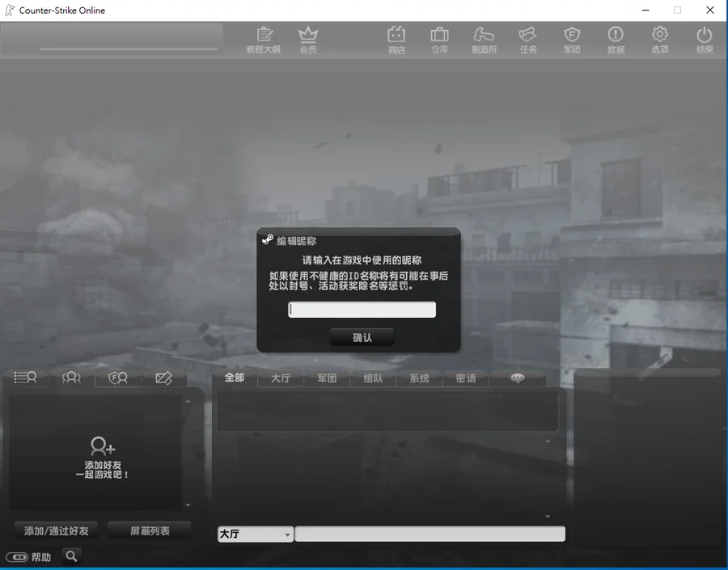The image size is (728, 570).
Task: Click chat area scroll up arrow
Action: pos(548,441)
